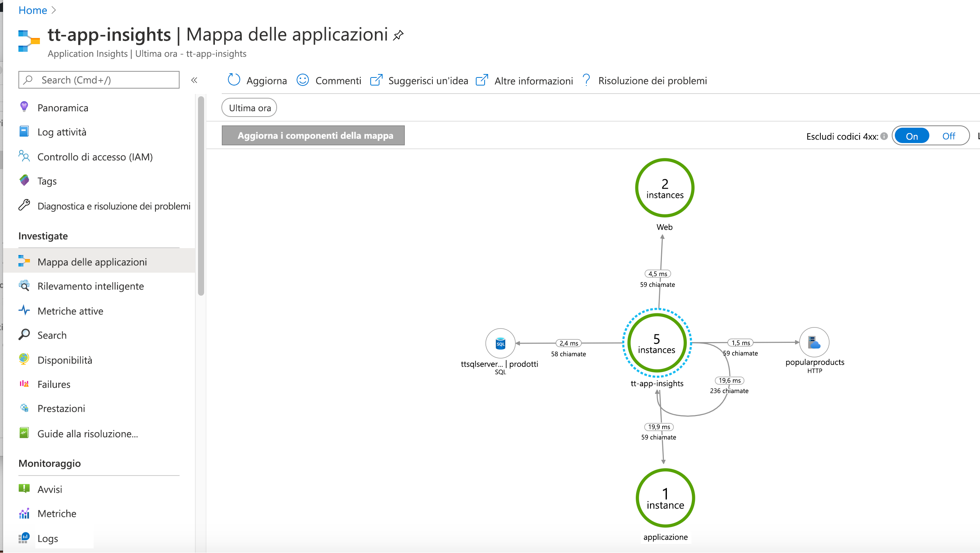This screenshot has width=980, height=553.
Task: Click the Failures chart icon
Action: click(24, 384)
